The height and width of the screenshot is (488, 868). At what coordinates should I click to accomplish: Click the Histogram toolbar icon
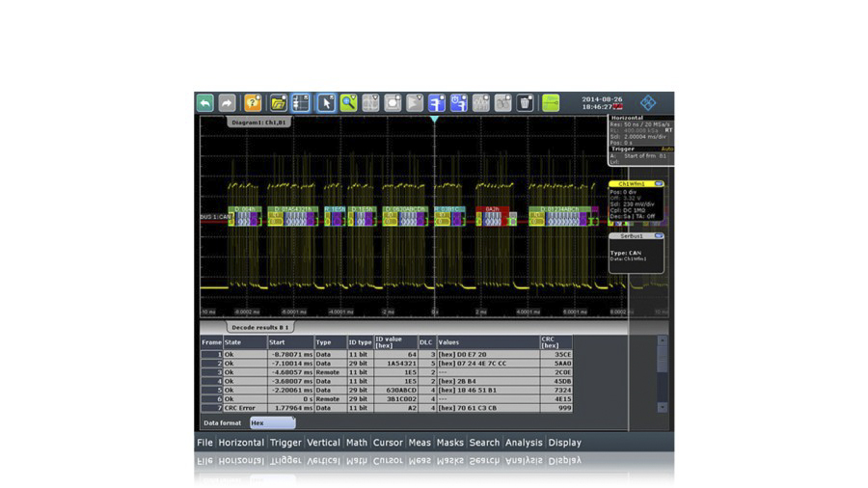point(415,103)
